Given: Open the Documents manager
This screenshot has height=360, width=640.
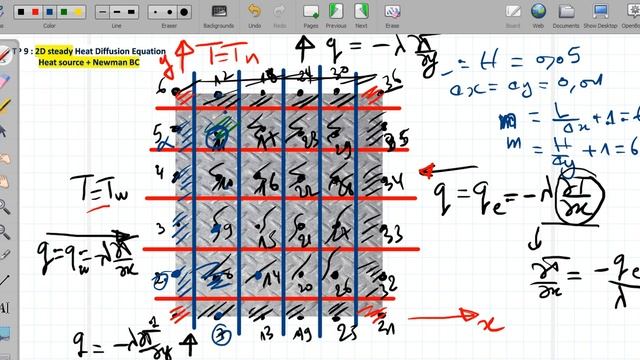Looking at the screenshot, I should [x=566, y=16].
